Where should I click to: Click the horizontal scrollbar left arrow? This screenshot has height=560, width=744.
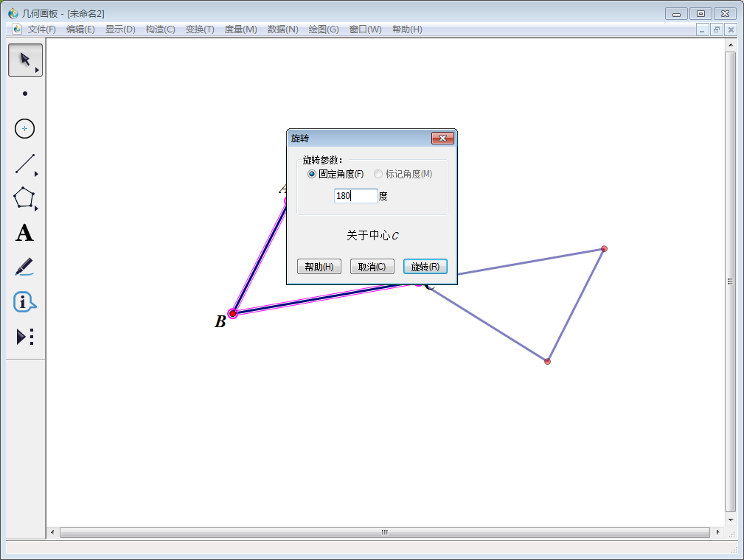[x=52, y=532]
